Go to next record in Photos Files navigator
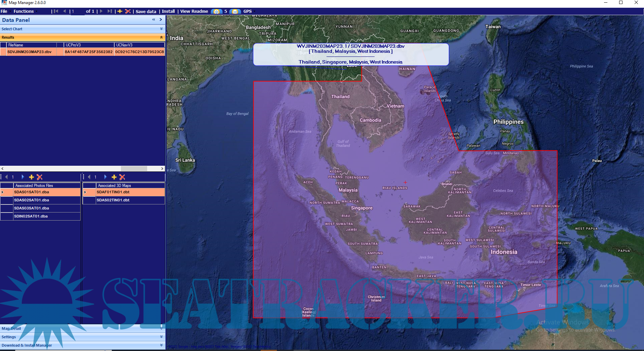This screenshot has height=351, width=644. (x=23, y=177)
